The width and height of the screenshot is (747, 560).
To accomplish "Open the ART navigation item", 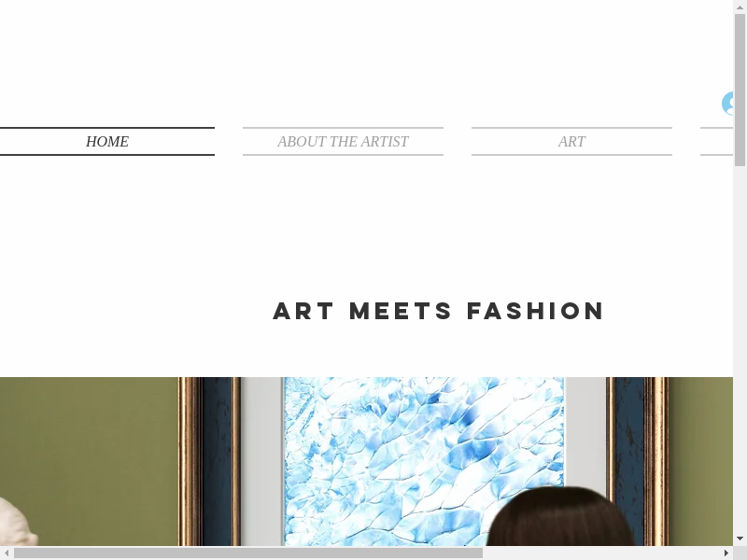I will tap(571, 142).
